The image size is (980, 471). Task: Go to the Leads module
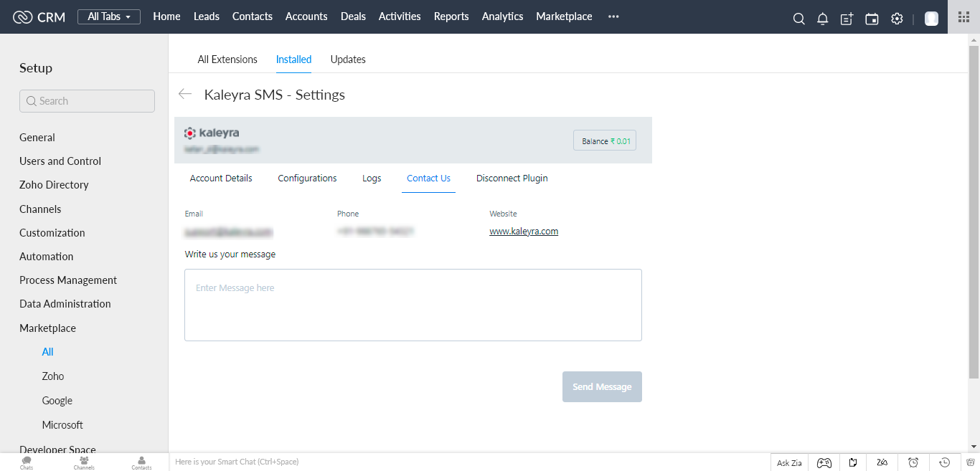(x=207, y=16)
